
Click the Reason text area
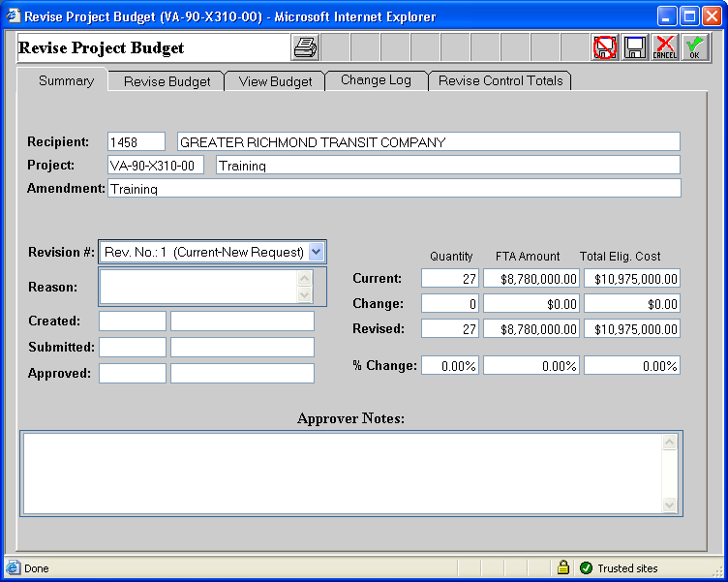[198, 287]
